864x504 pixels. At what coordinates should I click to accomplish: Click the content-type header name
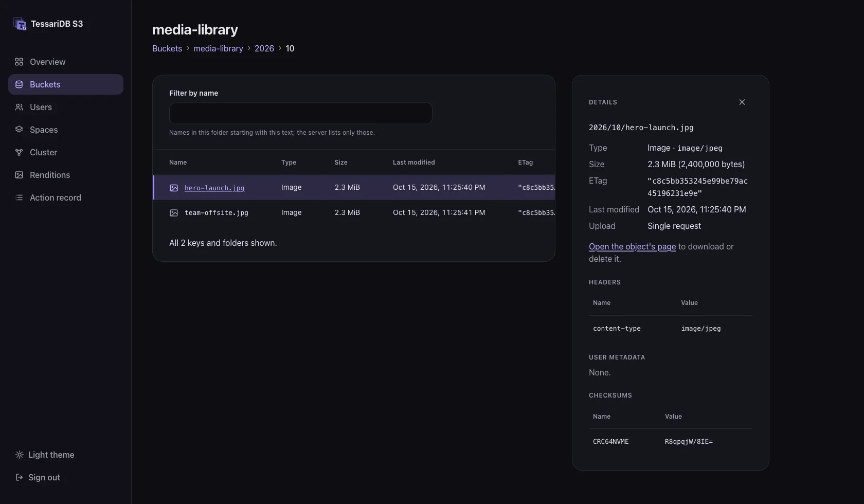point(617,329)
